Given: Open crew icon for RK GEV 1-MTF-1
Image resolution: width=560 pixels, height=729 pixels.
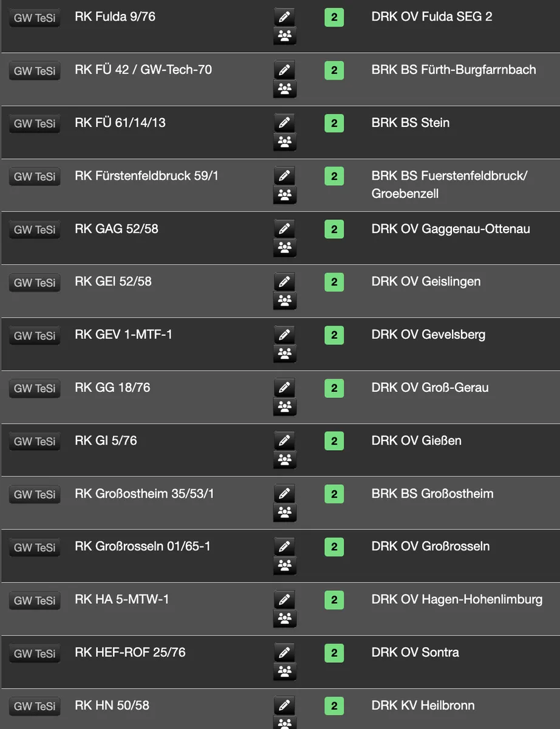Looking at the screenshot, I should click(284, 354).
